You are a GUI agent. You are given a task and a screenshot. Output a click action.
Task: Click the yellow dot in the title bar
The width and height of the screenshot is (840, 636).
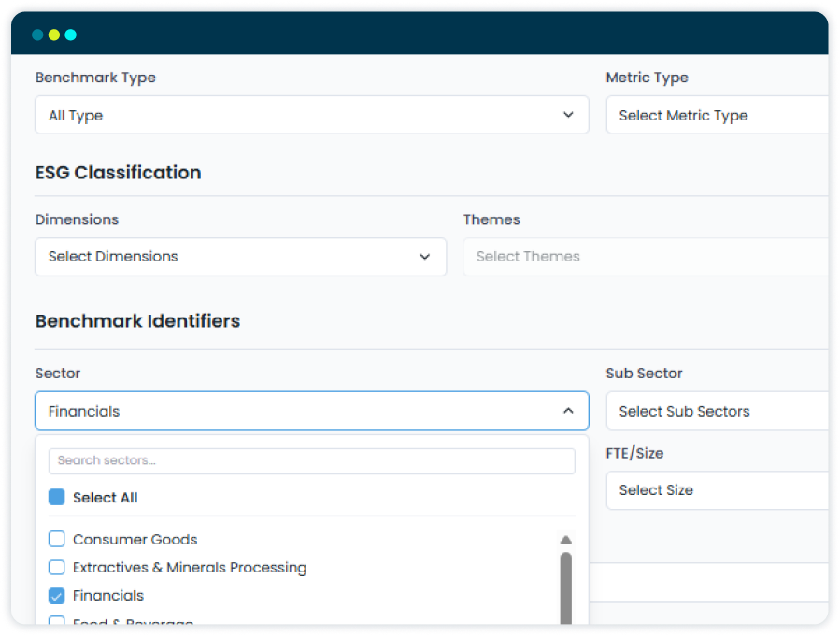point(54,35)
